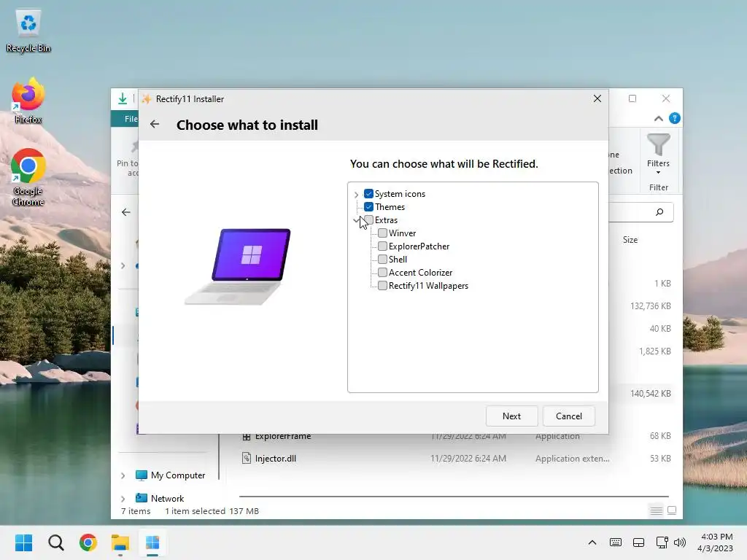Click the Network icon in the navigation pane

pyautogui.click(x=142, y=498)
